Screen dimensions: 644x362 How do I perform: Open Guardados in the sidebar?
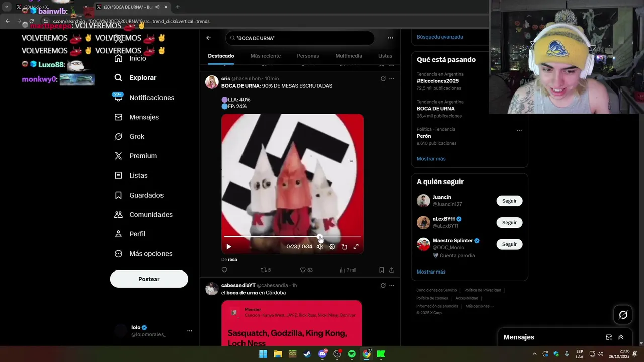pyautogui.click(x=139, y=195)
